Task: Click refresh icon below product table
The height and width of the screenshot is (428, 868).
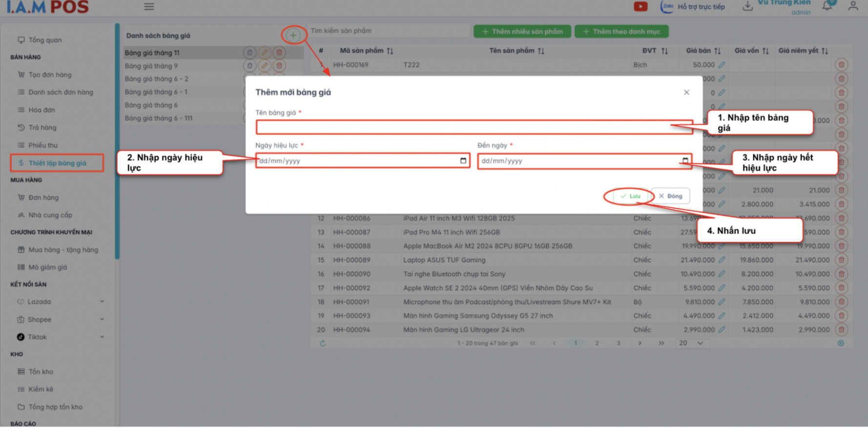Action: click(323, 343)
